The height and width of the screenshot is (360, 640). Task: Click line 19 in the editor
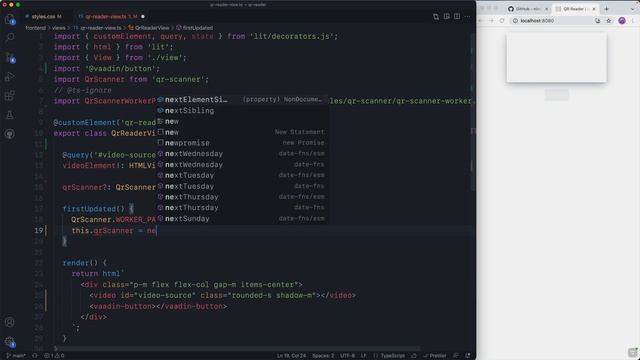[x=261, y=231]
